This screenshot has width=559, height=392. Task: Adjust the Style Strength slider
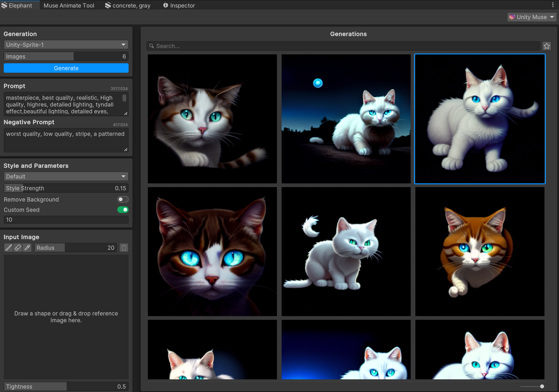66,188
